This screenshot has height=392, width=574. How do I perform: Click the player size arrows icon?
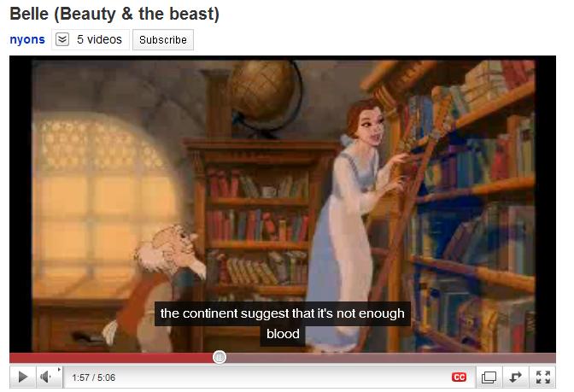pyautogui.click(x=516, y=377)
